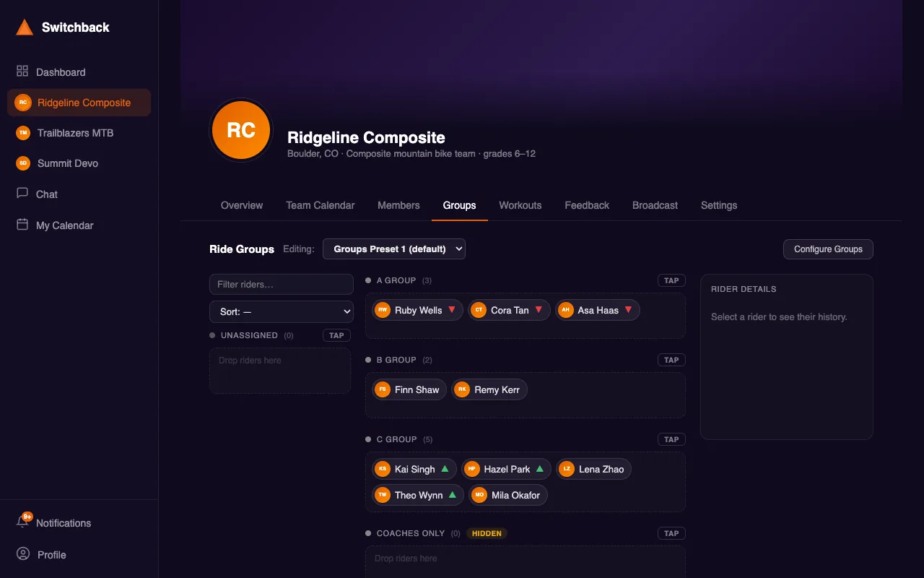This screenshot has width=924, height=578.
Task: Toggle TAP mode for A Group
Action: coord(671,280)
